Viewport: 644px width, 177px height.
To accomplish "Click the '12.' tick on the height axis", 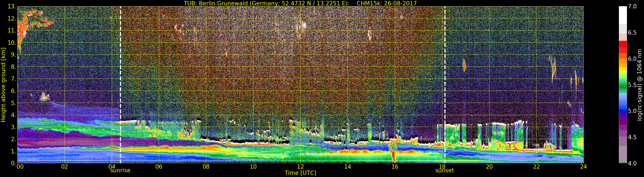I will pyautogui.click(x=12, y=18).
